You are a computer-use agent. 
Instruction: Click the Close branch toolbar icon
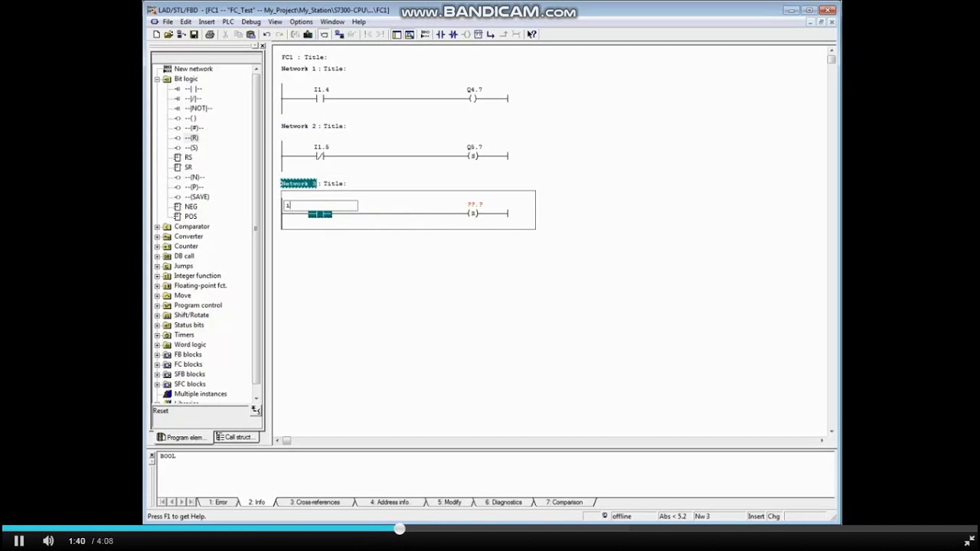click(x=503, y=34)
